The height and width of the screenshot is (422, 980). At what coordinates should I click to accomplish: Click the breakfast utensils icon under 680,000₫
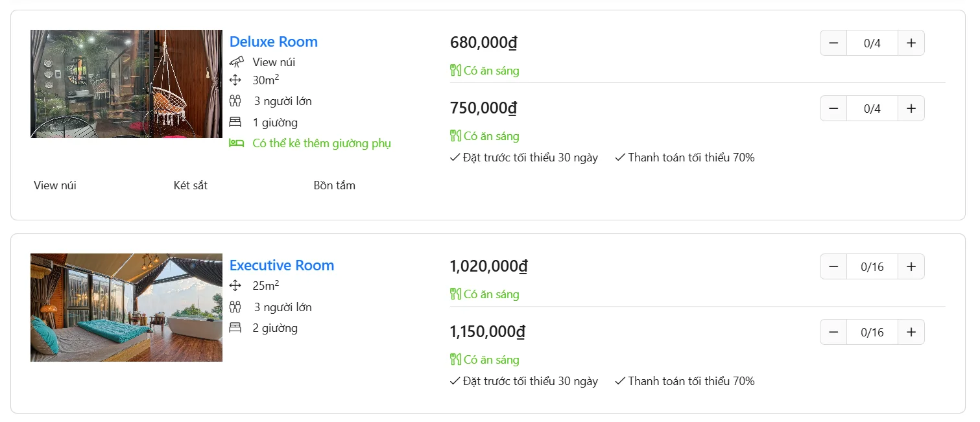(x=455, y=71)
